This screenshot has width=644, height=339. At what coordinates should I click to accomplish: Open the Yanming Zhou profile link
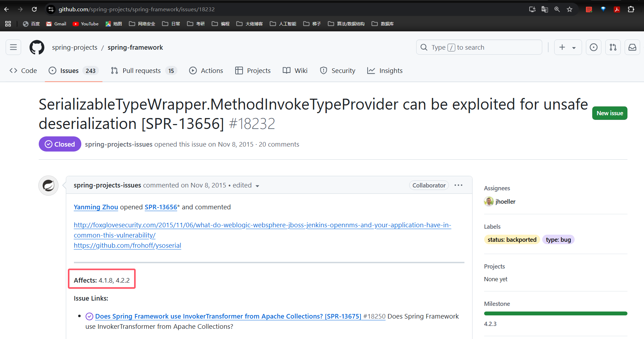tap(96, 207)
